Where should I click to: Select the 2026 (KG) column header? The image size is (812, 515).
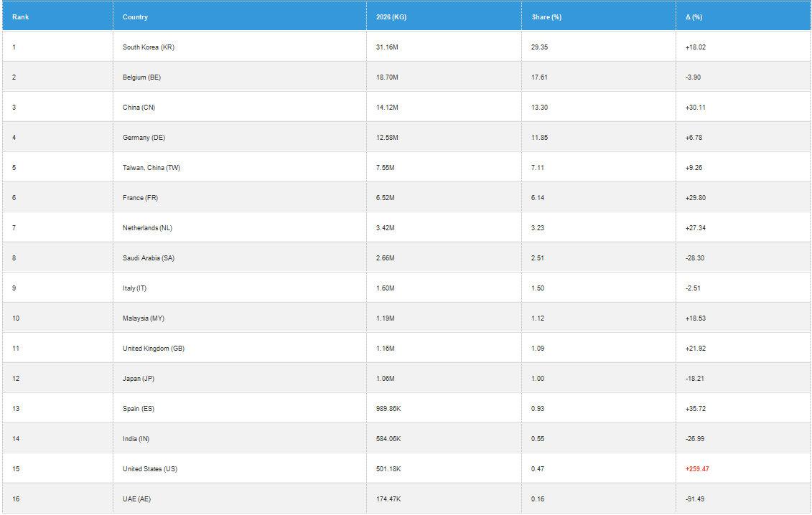pyautogui.click(x=444, y=17)
